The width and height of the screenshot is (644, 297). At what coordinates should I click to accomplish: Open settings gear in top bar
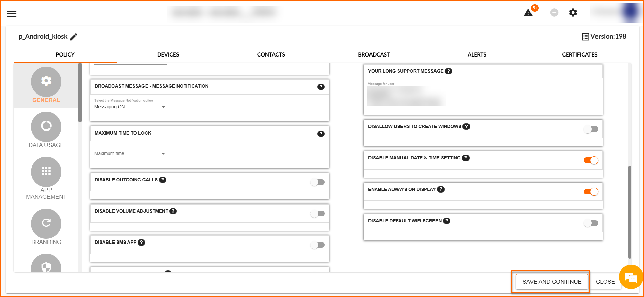[x=573, y=13]
